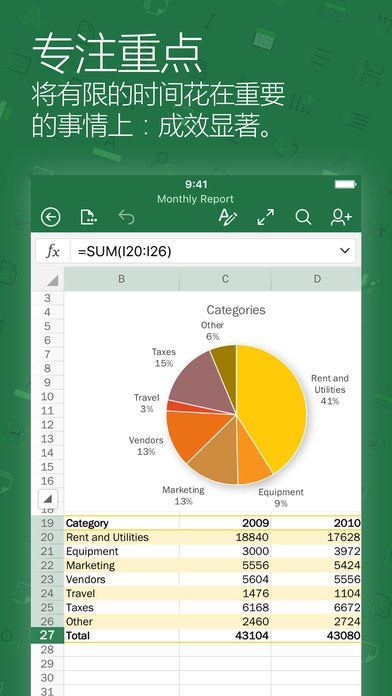This screenshot has width=392, height=696.
Task: Select the 2009 column heading cell
Action: [x=225, y=523]
